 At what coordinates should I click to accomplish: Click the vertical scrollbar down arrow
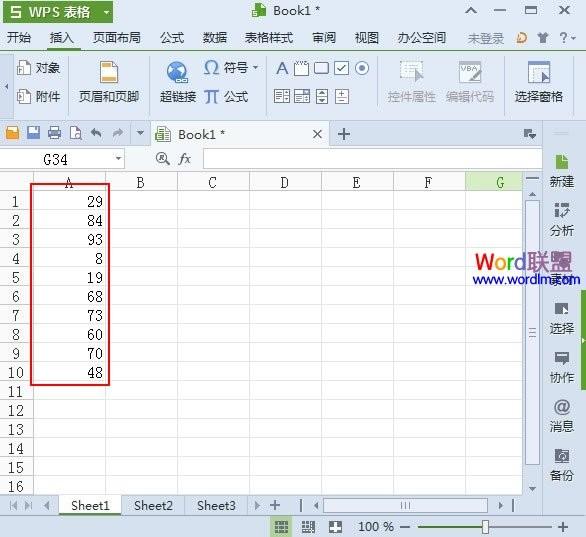click(x=532, y=488)
